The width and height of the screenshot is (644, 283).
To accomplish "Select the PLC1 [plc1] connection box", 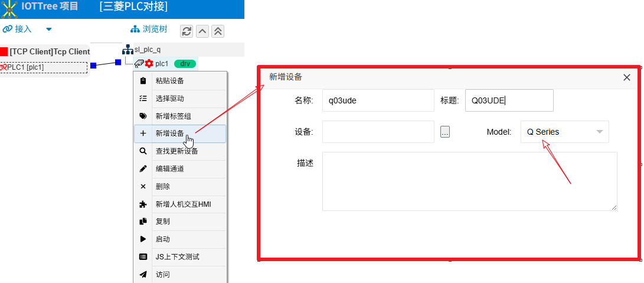I will (x=44, y=67).
